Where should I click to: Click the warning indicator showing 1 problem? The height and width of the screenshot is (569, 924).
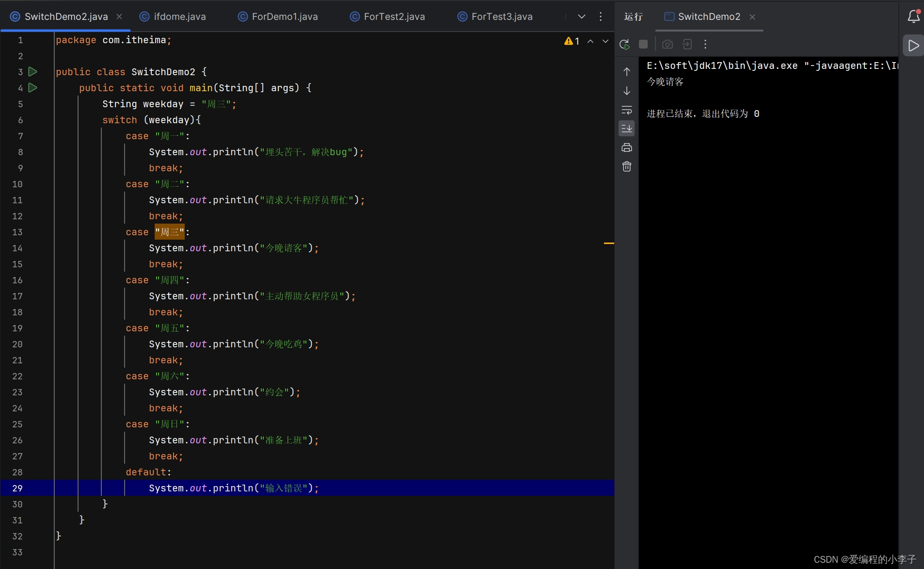pos(572,41)
